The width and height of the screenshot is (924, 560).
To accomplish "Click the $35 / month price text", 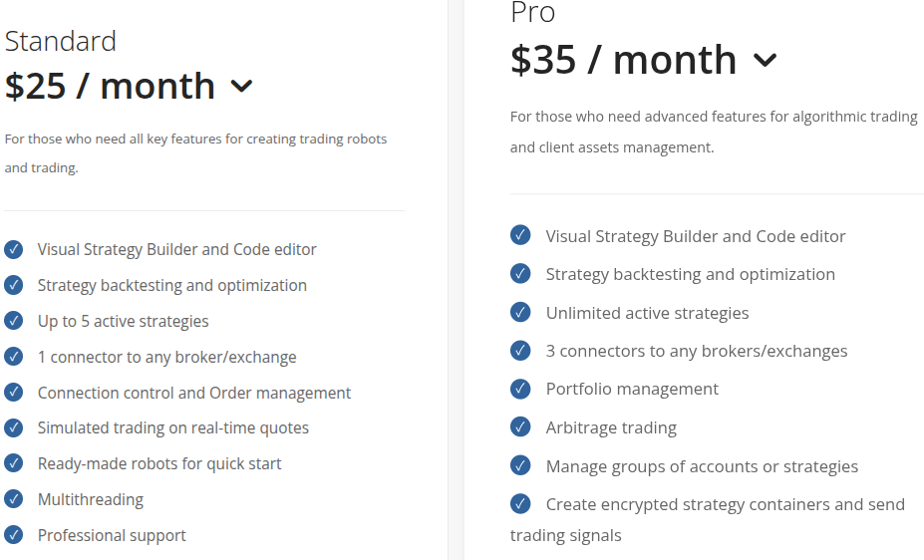I will 623,60.
